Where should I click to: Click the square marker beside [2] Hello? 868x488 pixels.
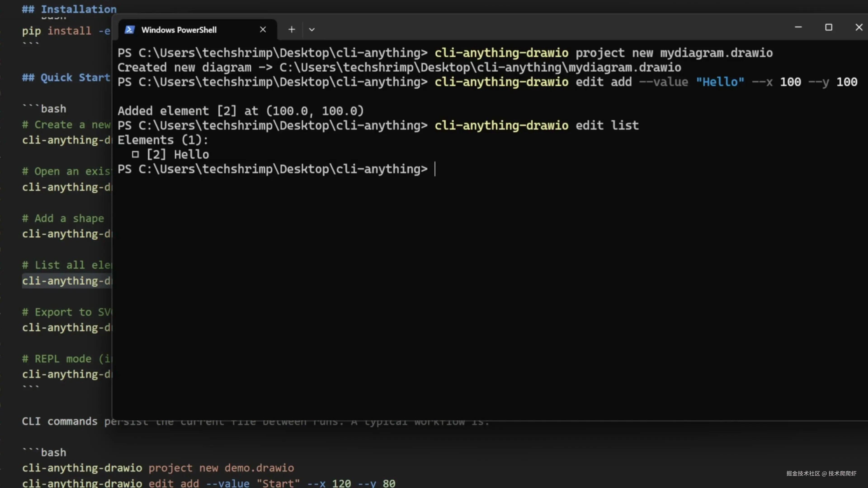point(135,154)
